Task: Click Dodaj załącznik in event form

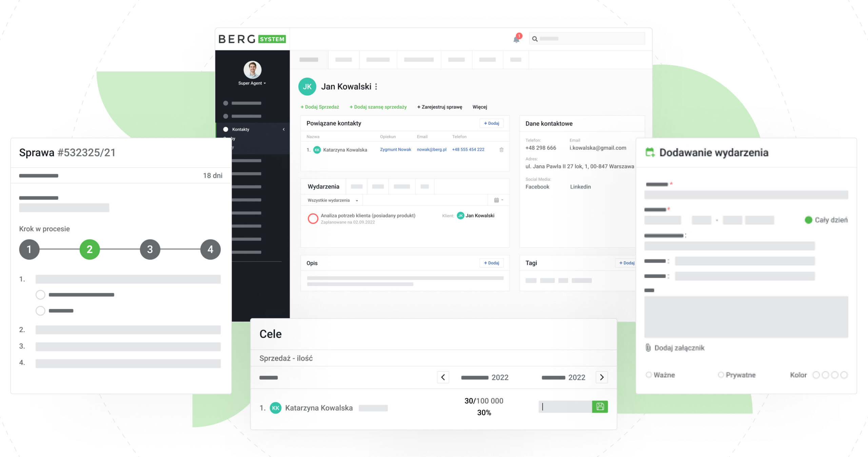Action: tap(679, 348)
